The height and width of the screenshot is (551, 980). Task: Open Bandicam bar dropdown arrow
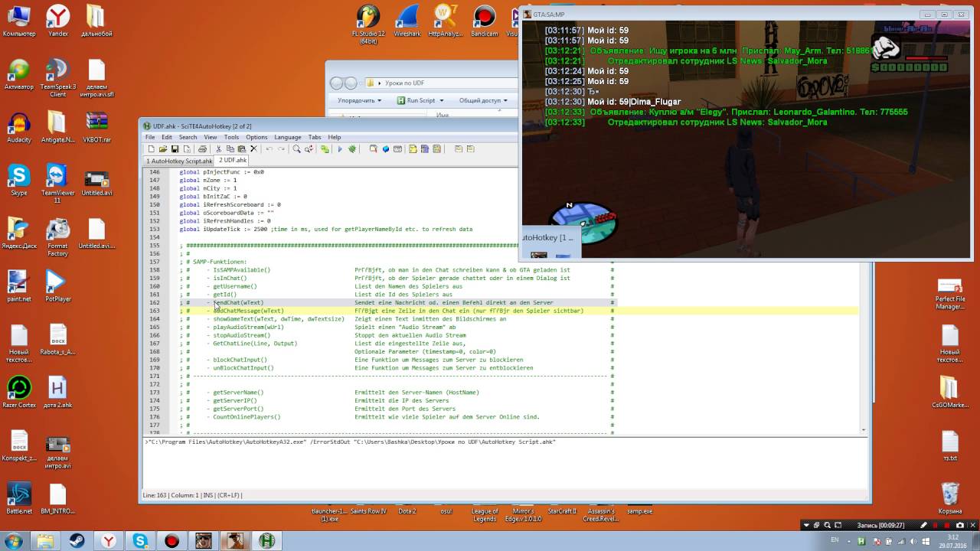pos(806,525)
